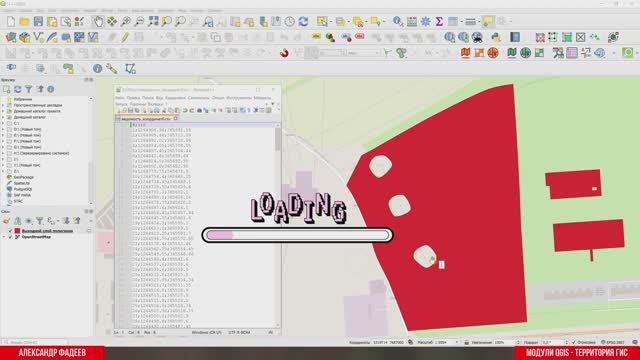Click the locator search field at bottom-left
The width and height of the screenshot is (640, 360).
(35, 342)
